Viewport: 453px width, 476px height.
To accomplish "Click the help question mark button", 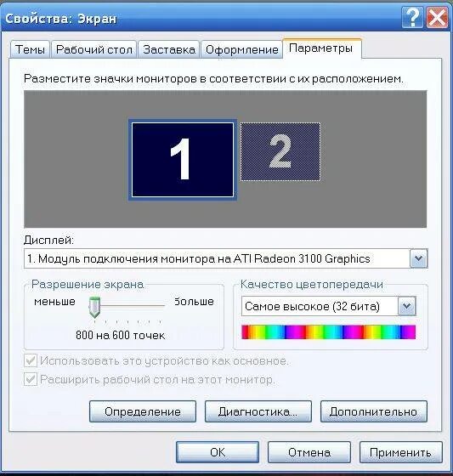I will (x=412, y=17).
